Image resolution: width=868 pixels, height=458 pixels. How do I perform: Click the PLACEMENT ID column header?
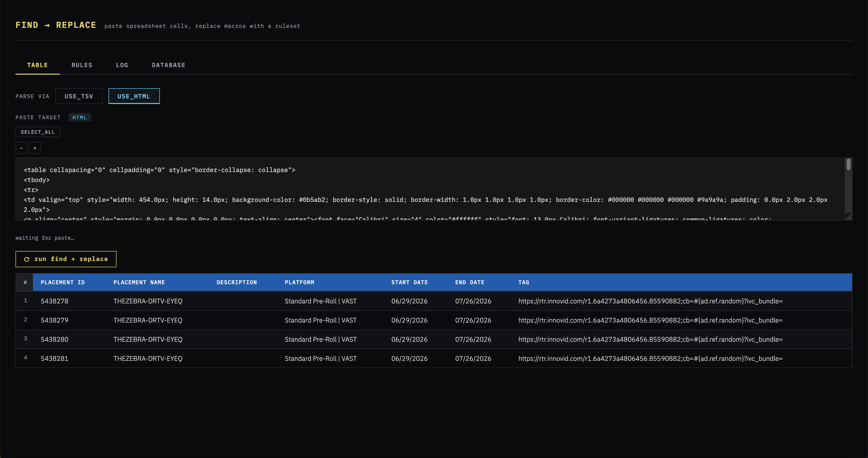63,282
